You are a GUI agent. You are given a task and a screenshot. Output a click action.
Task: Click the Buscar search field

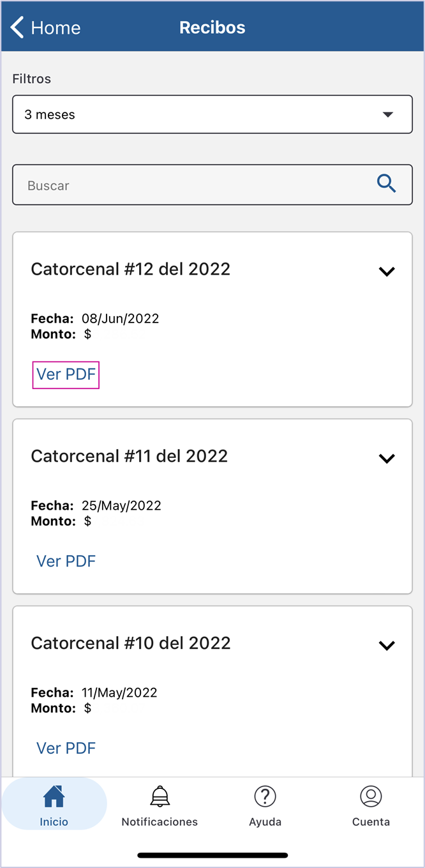[212, 185]
